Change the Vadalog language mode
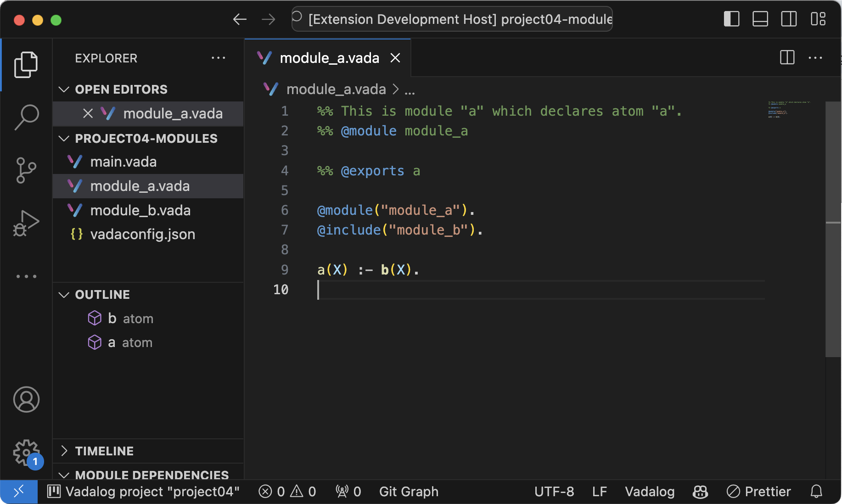 tap(650, 492)
